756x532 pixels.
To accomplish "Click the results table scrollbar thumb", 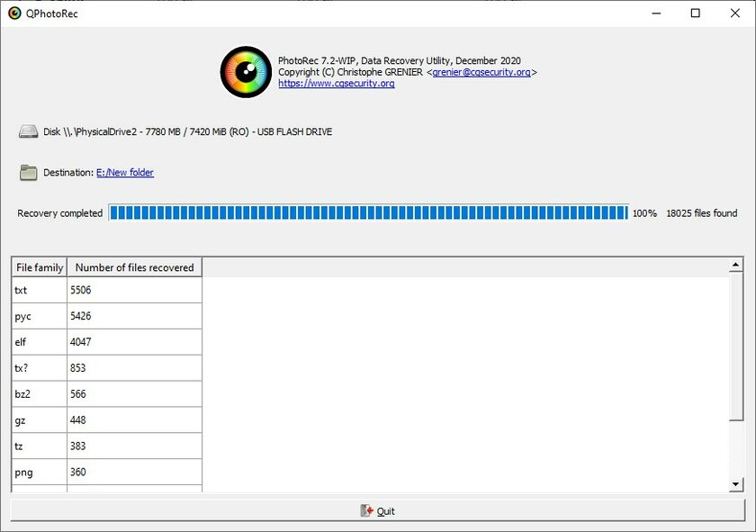I will click(736, 346).
